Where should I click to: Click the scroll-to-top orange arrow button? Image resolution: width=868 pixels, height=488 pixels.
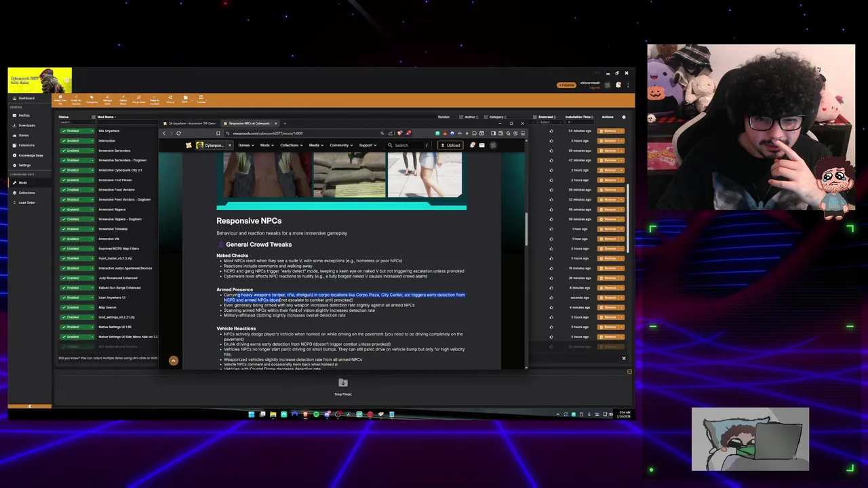point(173,361)
